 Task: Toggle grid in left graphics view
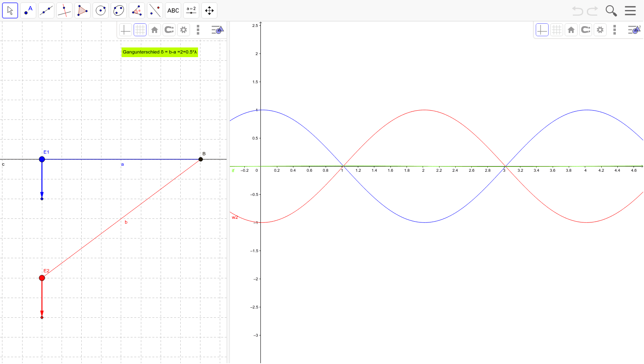click(140, 30)
